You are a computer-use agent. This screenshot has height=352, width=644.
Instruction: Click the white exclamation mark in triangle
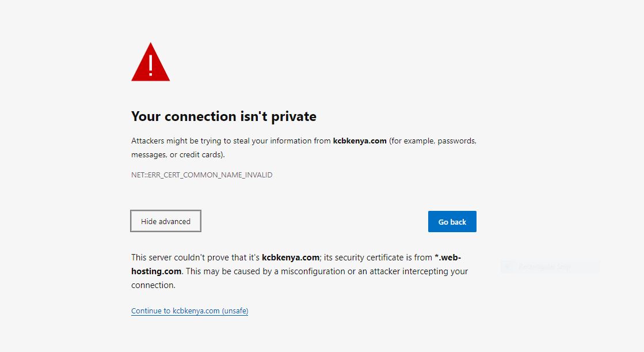(x=150, y=66)
